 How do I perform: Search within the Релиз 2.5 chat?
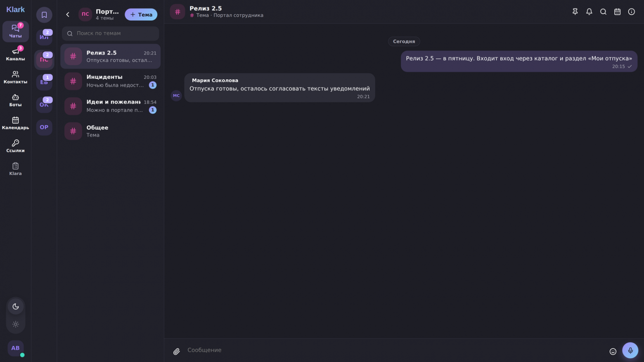603,12
